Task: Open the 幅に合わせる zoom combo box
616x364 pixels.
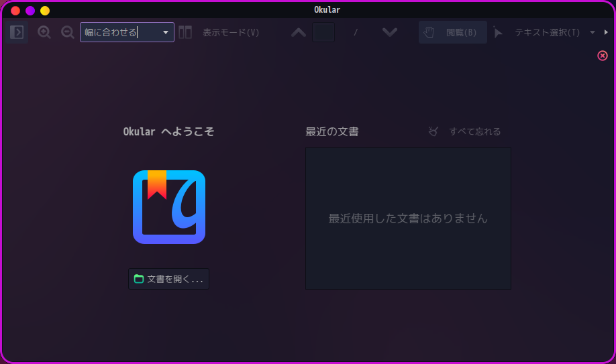Action: [x=165, y=32]
